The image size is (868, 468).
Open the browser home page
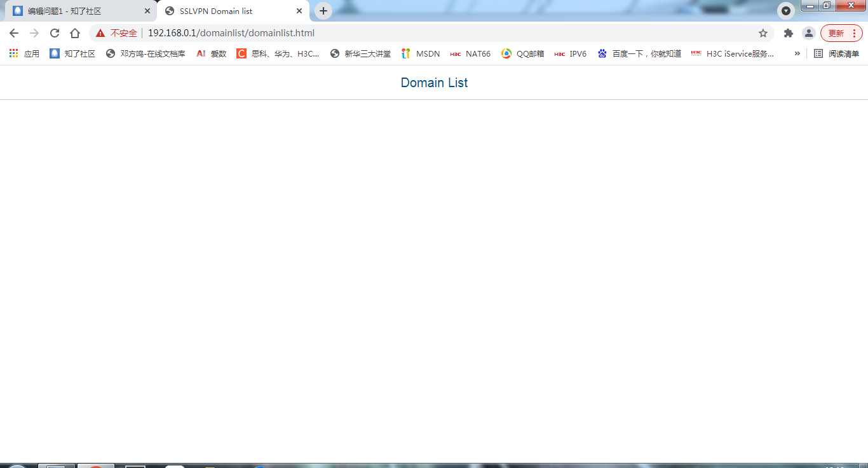(x=75, y=33)
